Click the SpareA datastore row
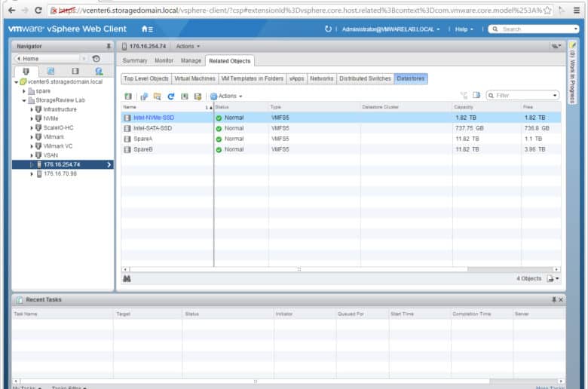 click(x=341, y=139)
